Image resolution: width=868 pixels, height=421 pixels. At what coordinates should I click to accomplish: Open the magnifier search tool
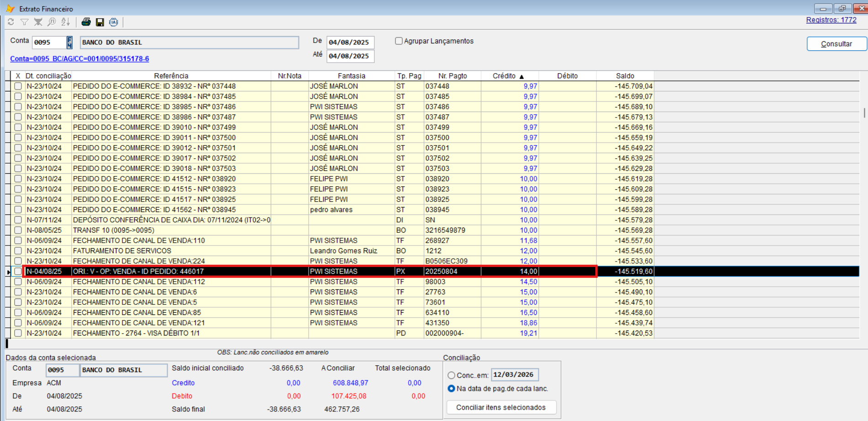[x=52, y=22]
